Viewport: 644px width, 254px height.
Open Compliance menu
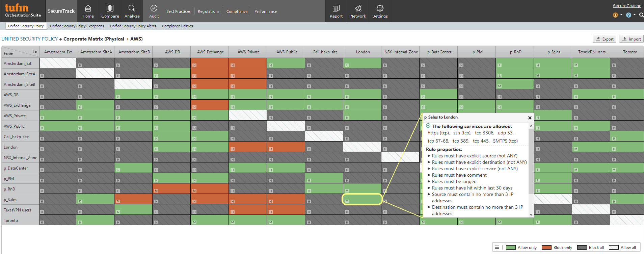click(237, 11)
